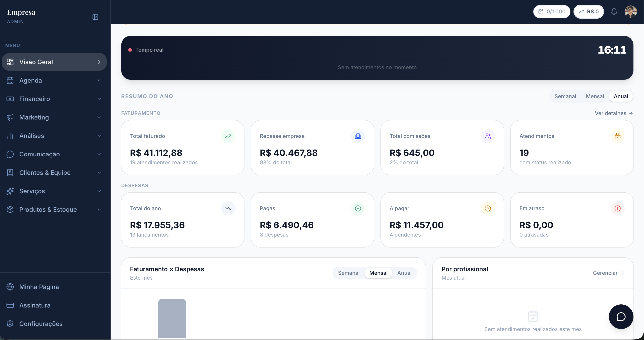Click the Marketing megaphone icon
Screen dimensions: 644x340
click(10, 117)
